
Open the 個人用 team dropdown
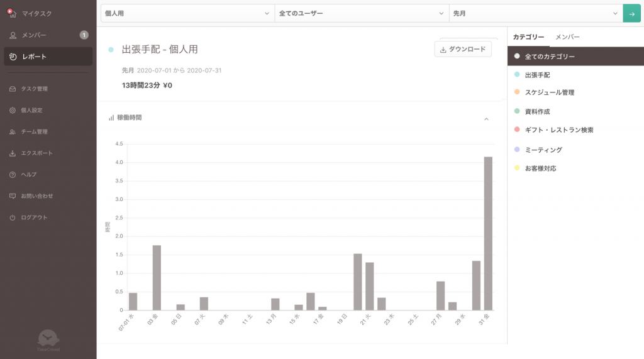[x=187, y=13]
